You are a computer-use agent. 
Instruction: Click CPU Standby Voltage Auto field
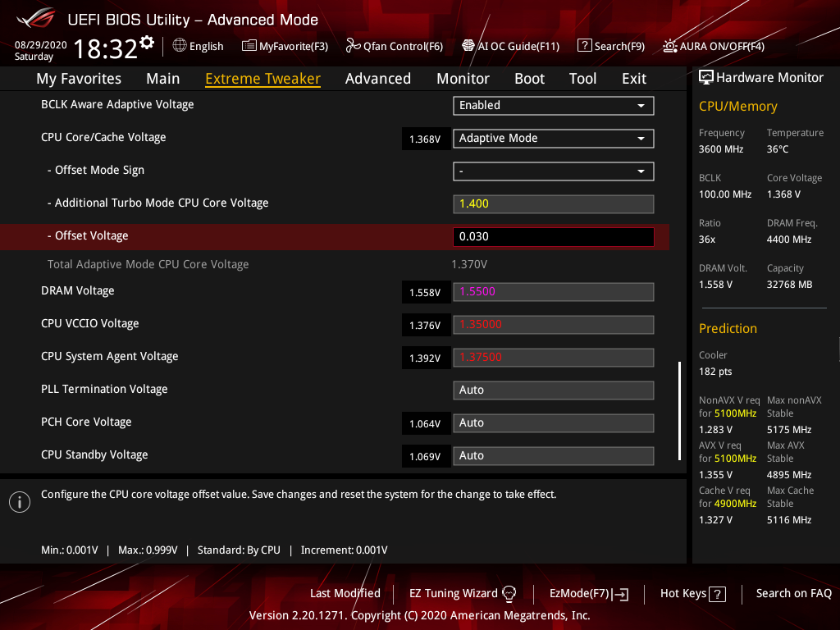click(x=554, y=456)
